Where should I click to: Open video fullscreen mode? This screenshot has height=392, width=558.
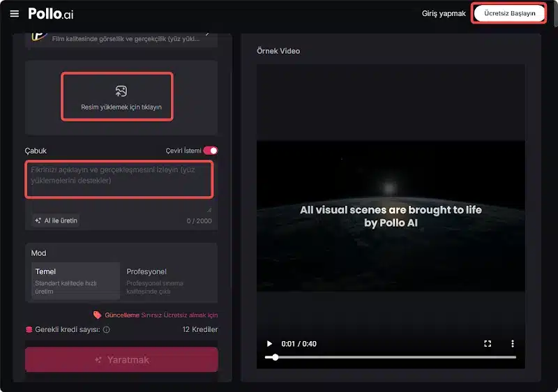click(488, 344)
